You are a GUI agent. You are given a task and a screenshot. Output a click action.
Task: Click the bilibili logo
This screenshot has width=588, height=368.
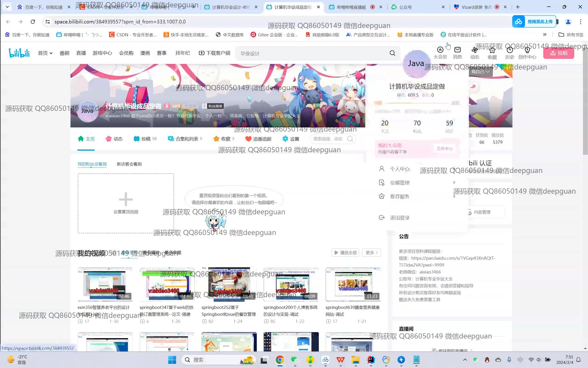tap(19, 53)
